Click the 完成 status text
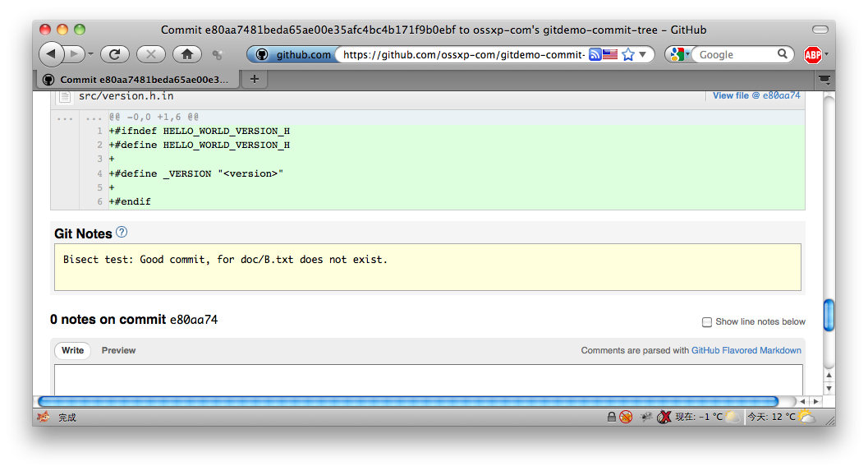The width and height of the screenshot is (868, 471). click(67, 418)
